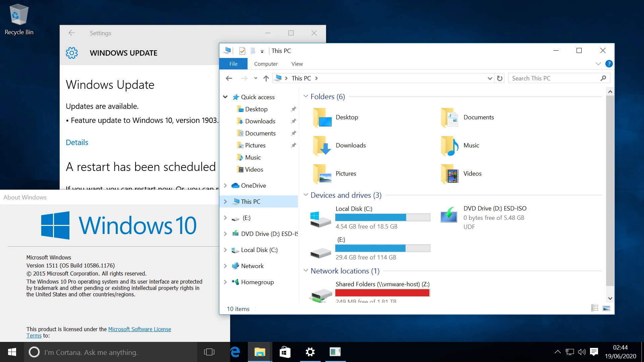
Task: Select the DVD Drive (D:) ESD-ISO item
Action: pos(484,218)
